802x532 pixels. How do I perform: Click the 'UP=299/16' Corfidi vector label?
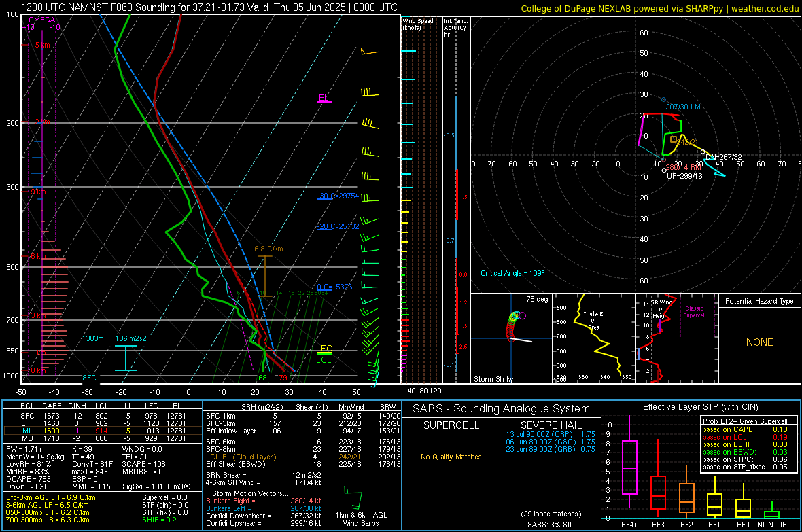684,176
